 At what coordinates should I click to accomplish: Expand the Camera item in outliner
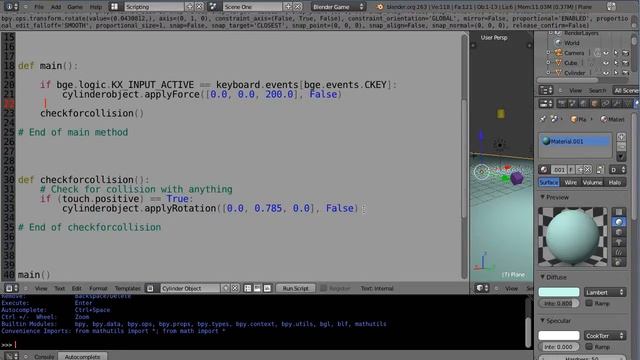tap(548, 53)
